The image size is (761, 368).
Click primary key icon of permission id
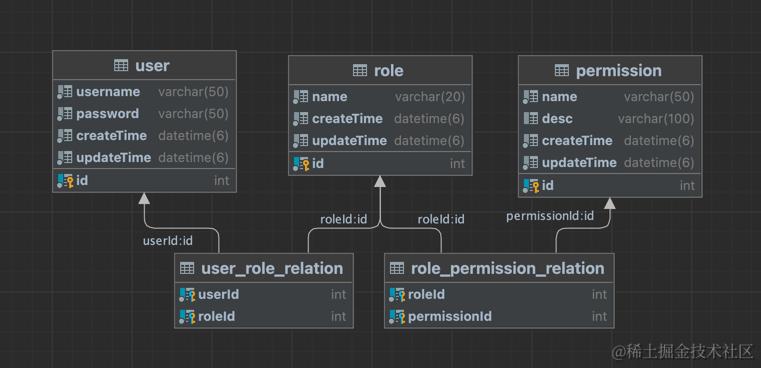[531, 186]
